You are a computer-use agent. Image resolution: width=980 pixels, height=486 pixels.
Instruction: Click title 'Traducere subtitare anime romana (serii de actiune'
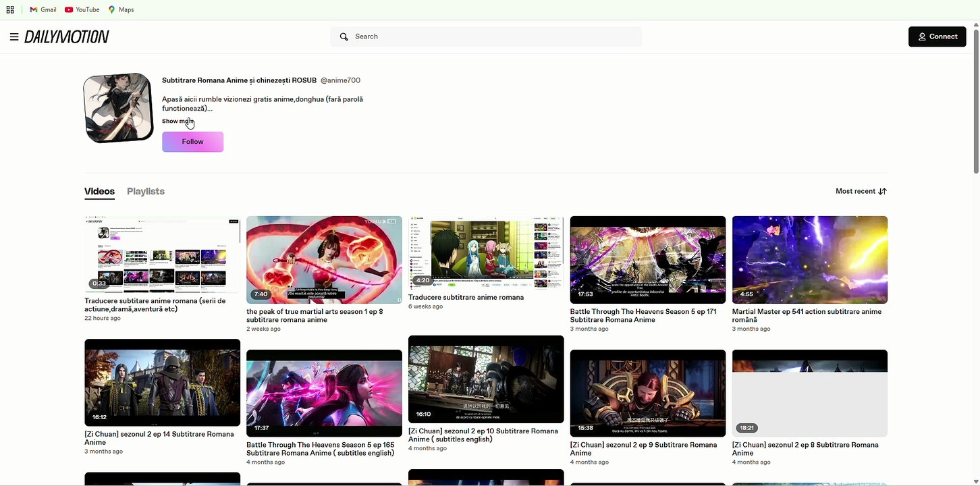pyautogui.click(x=155, y=305)
